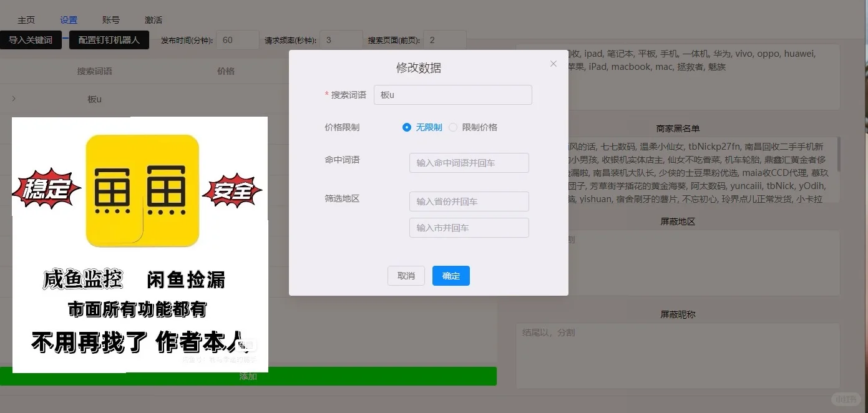Edit the 发布时间 value of 60
Screen dimensions: 868x413
(x=237, y=39)
